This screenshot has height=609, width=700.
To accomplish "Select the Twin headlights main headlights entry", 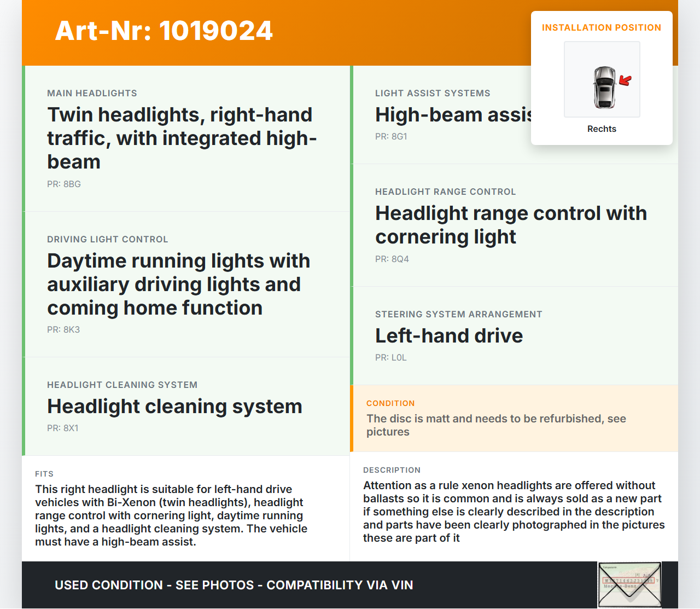I will pos(182,138).
